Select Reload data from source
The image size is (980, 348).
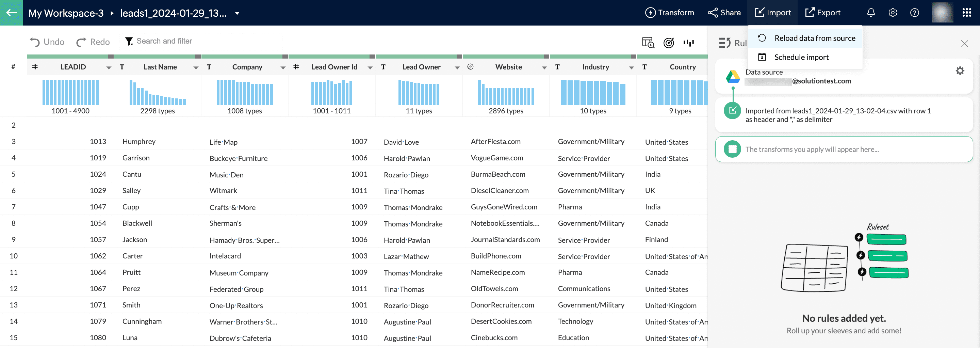coord(815,38)
